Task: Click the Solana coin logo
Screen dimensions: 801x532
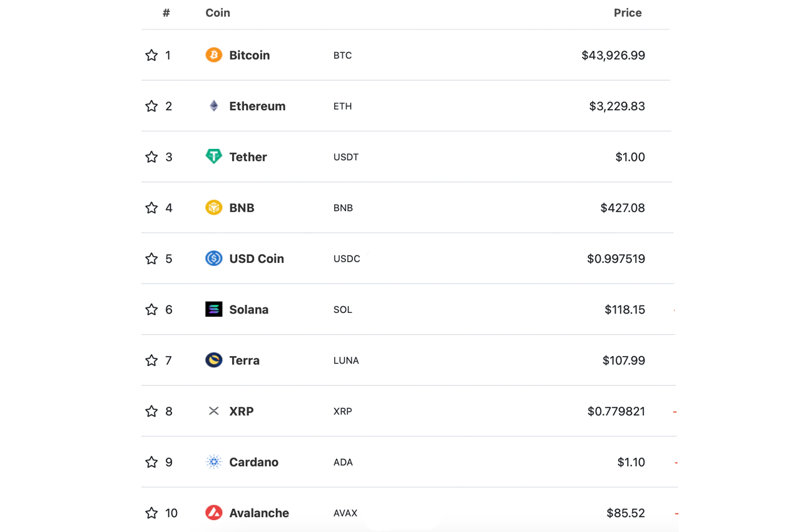Action: (x=213, y=309)
